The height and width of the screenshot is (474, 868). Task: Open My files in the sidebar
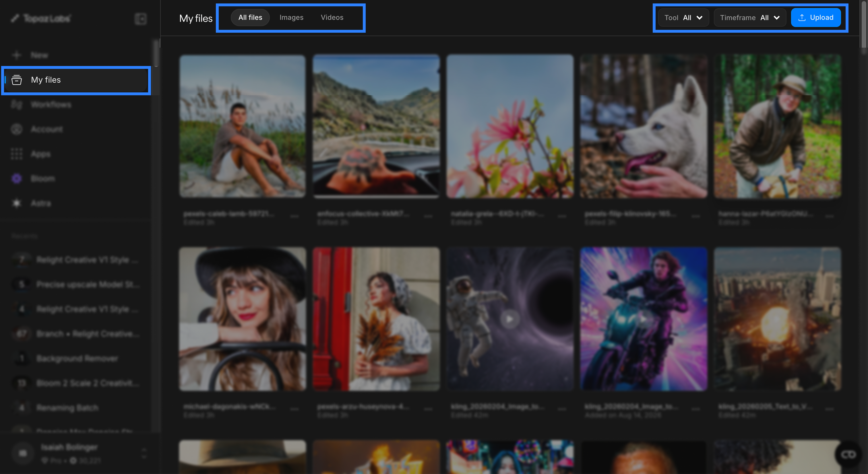coord(76,80)
